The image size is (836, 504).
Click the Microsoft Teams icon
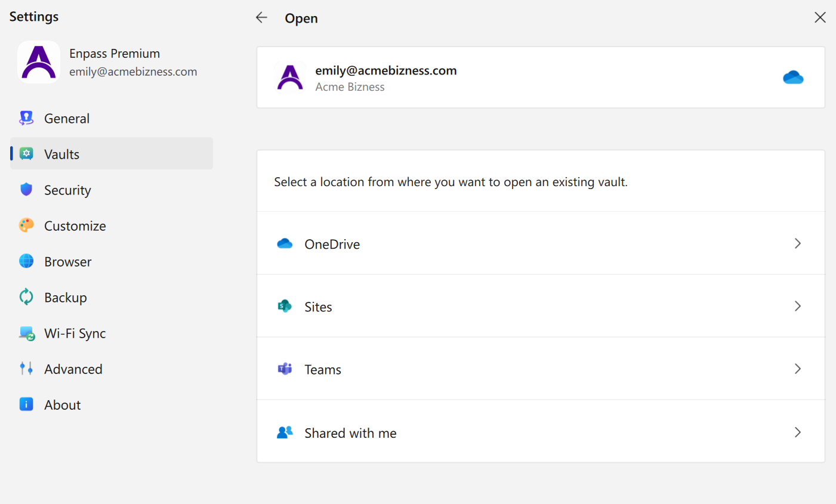[285, 369]
